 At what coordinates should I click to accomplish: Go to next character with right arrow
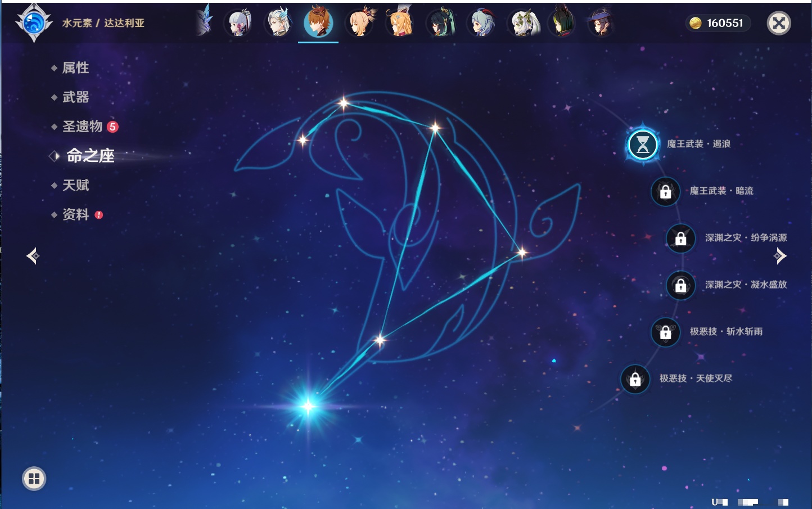coord(780,256)
